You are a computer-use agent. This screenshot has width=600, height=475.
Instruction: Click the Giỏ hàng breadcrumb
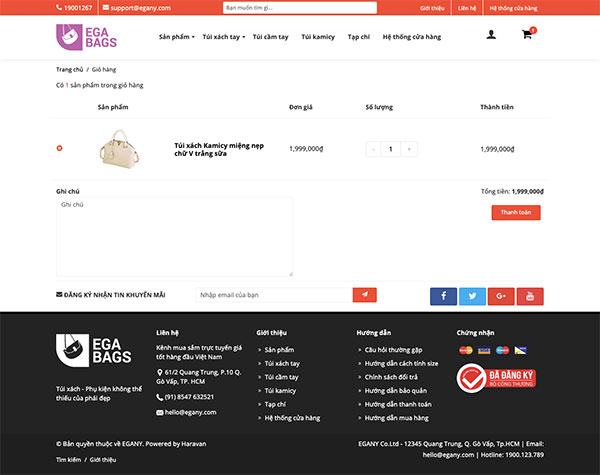104,69
